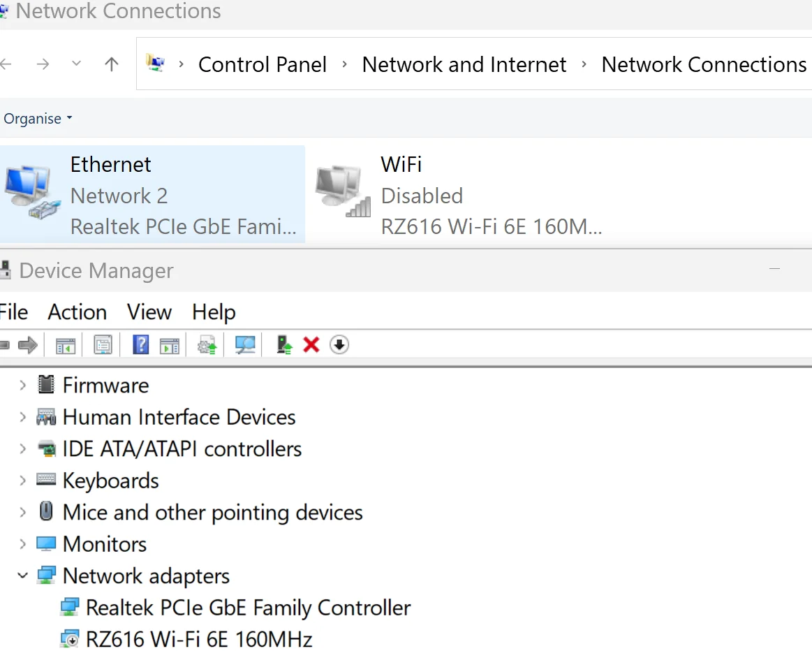
Task: Open the recent locations dropdown arrow
Action: pyautogui.click(x=77, y=64)
